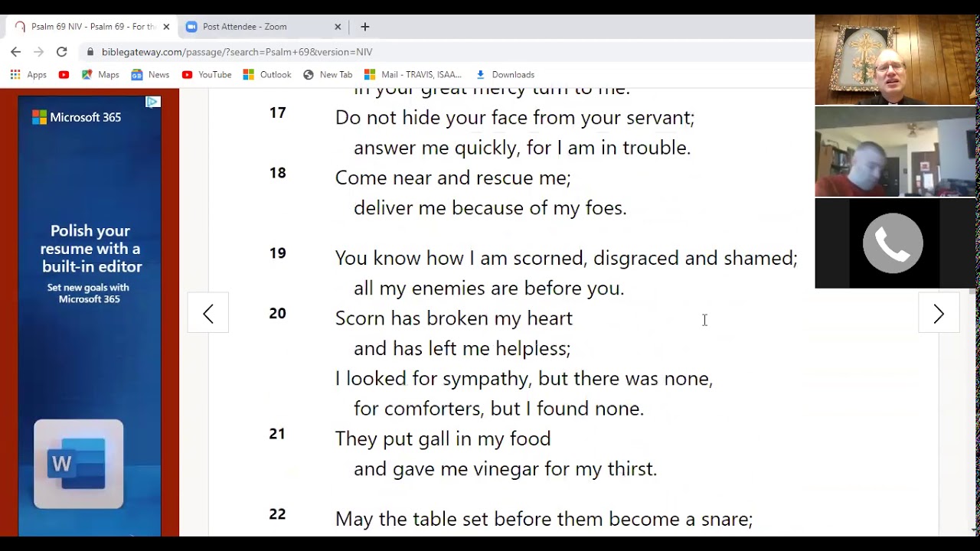Select the top speaker video thumbnail
Image resolution: width=980 pixels, height=551 pixels.
coord(895,60)
